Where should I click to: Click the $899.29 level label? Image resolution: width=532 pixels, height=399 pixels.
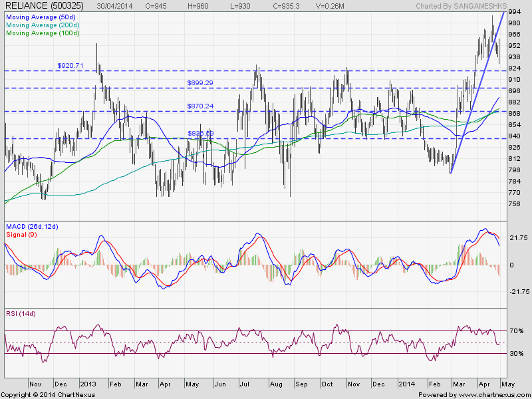pyautogui.click(x=200, y=82)
